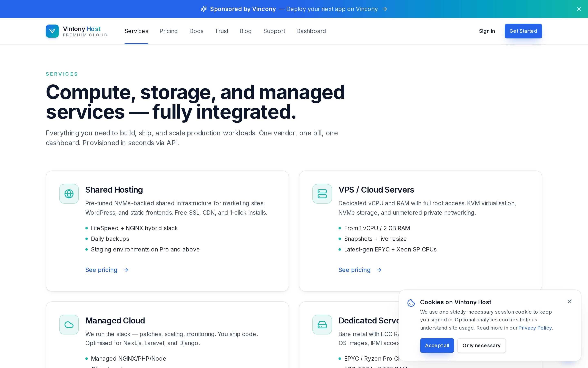Accept all cookies
The height and width of the screenshot is (368, 588).
437,346
